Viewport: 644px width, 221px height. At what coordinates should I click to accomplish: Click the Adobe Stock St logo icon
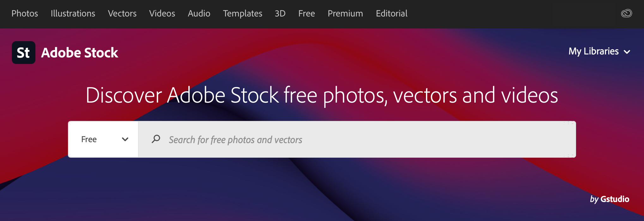click(24, 53)
